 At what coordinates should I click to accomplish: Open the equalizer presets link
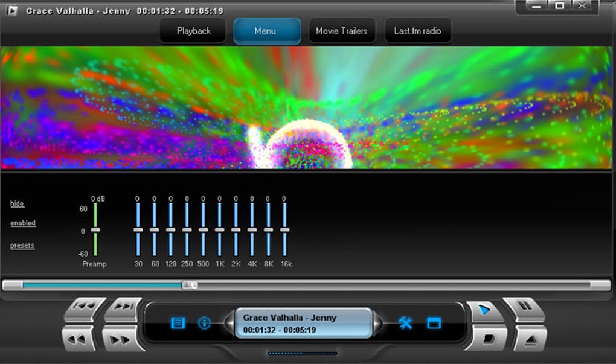22,246
